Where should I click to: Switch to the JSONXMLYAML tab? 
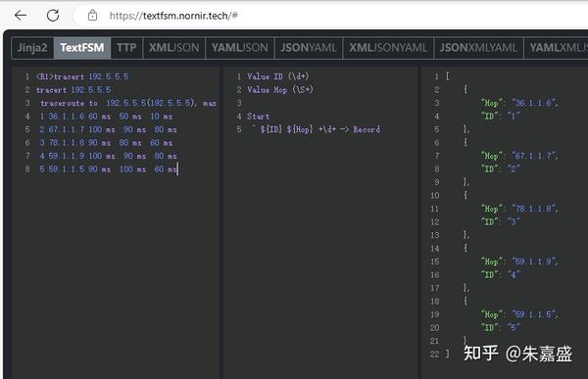[478, 48]
